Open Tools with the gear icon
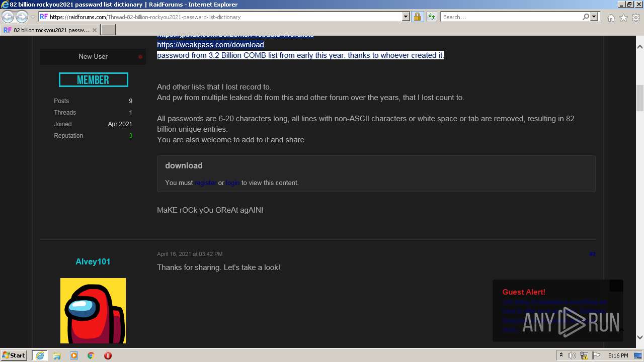The width and height of the screenshot is (644, 362). [x=636, y=18]
